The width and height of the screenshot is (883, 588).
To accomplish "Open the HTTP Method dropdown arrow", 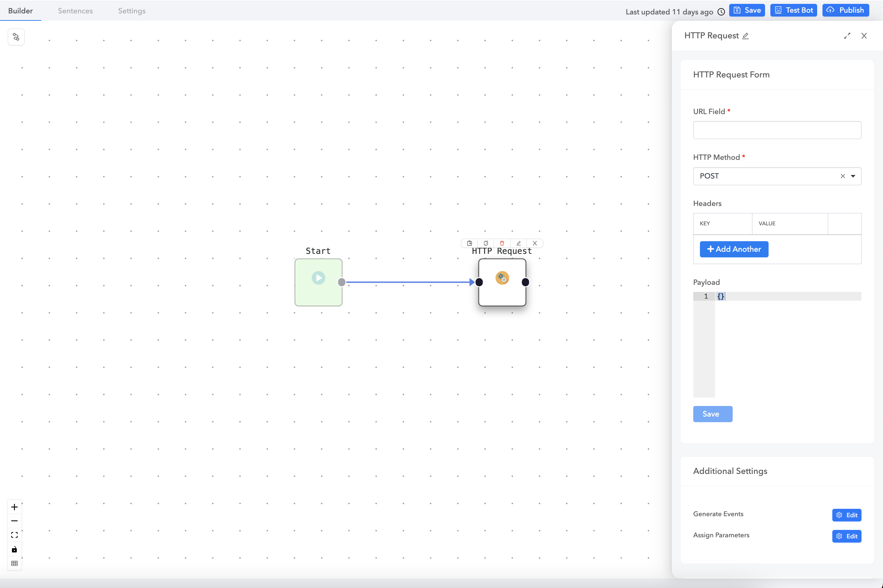I will [x=853, y=176].
